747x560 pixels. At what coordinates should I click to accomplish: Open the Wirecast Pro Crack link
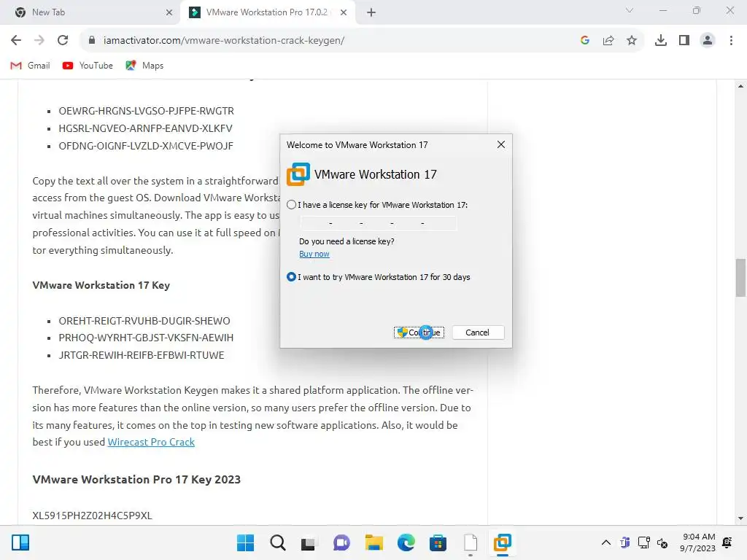[151, 442]
